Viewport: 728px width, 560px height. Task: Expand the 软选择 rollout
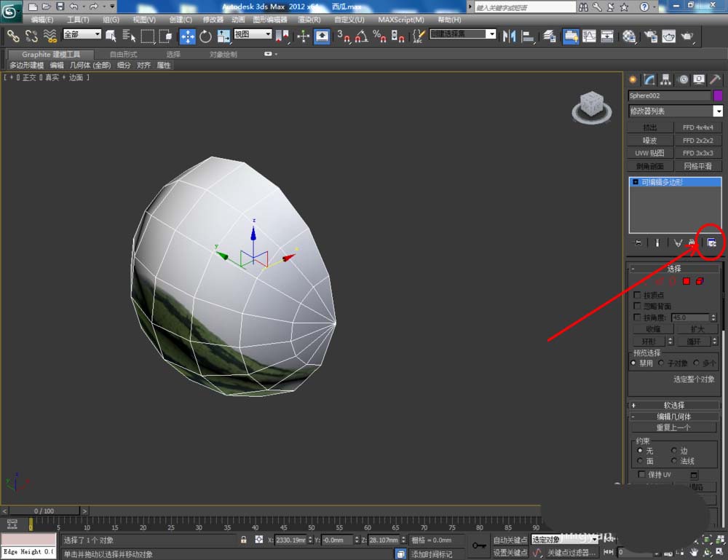coord(674,406)
